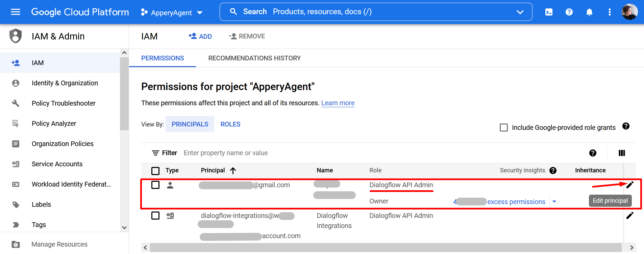This screenshot has height=254, width=644.
Task: Follow the Learn more link
Action: click(x=338, y=103)
